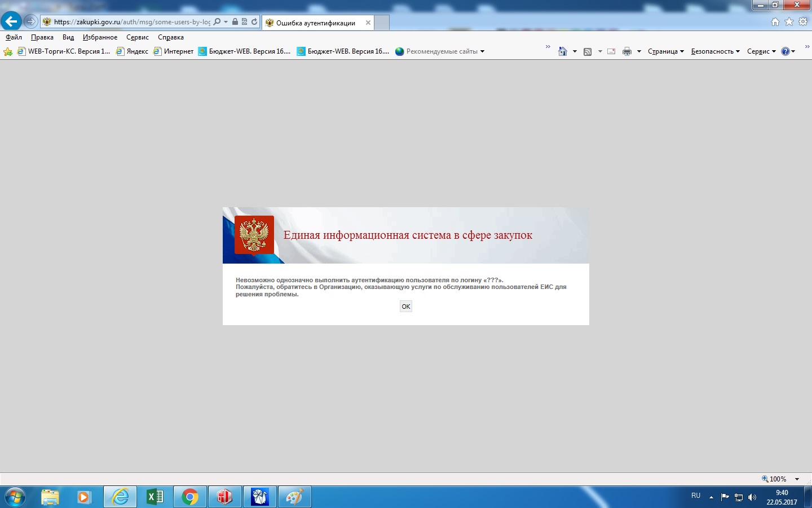Open the gear Tools settings icon
Image resolution: width=812 pixels, height=508 pixels.
(803, 21)
